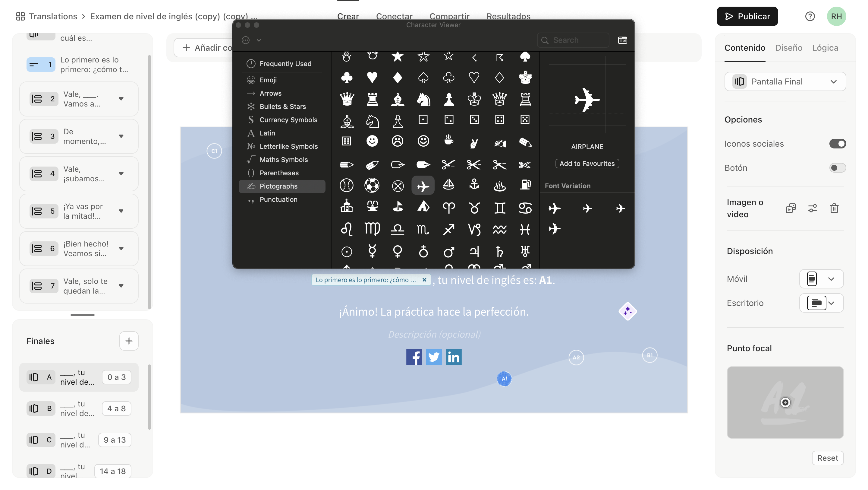
Task: Select Emoji category from sidebar
Action: tap(268, 79)
